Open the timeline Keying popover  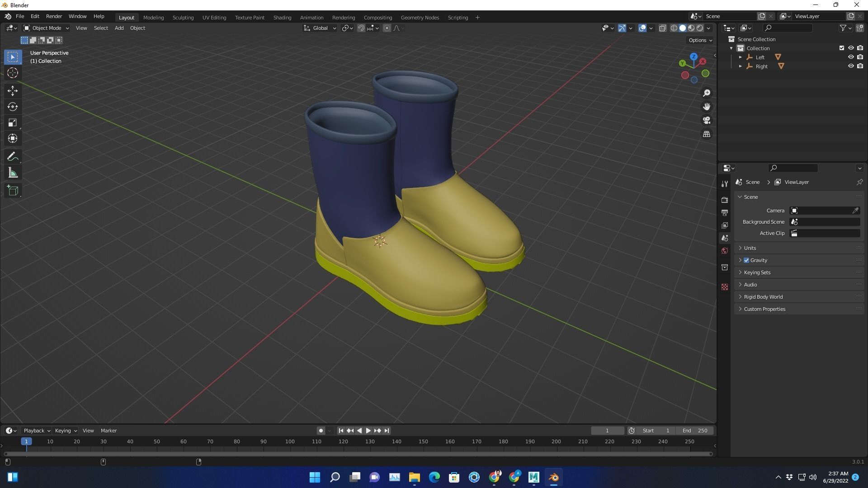pyautogui.click(x=66, y=431)
